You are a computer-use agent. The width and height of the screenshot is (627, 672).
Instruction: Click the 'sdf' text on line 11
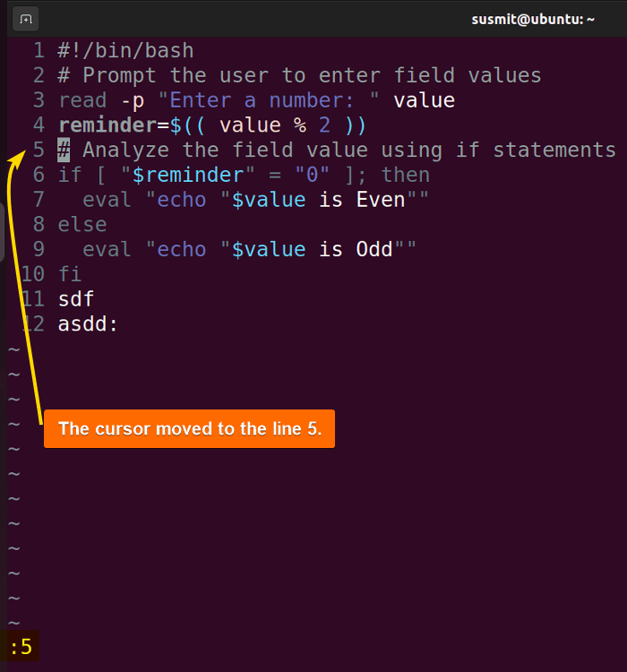click(x=76, y=299)
